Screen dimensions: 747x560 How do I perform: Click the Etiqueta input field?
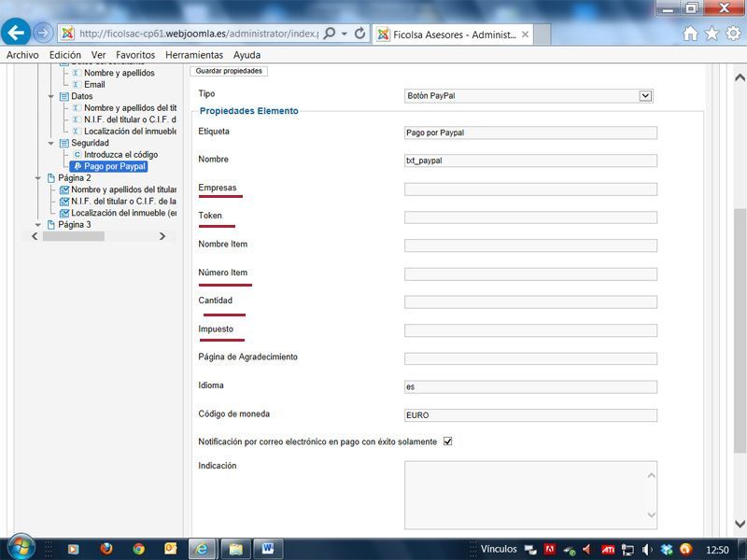pos(530,133)
